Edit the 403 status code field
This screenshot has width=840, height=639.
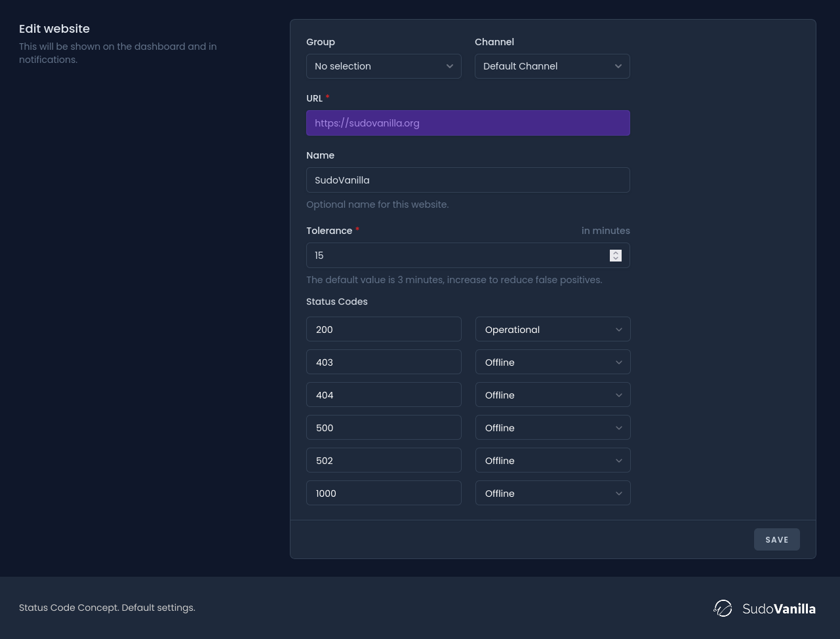point(384,362)
